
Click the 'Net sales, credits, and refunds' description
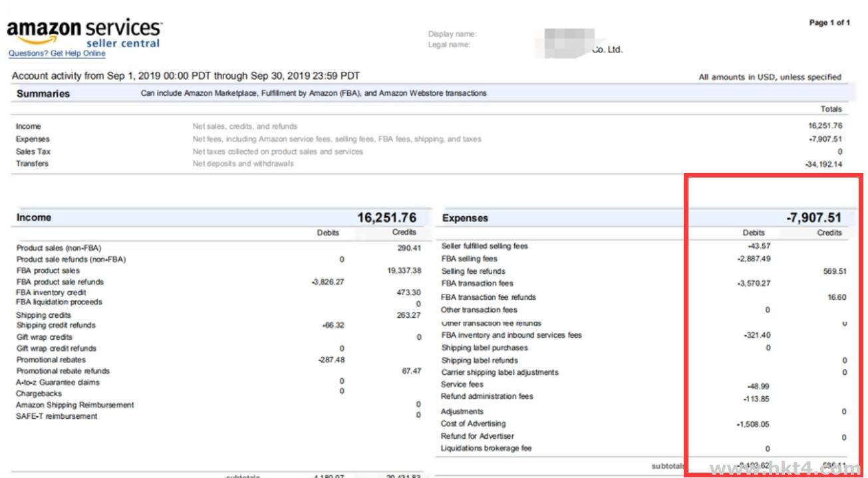tap(245, 126)
